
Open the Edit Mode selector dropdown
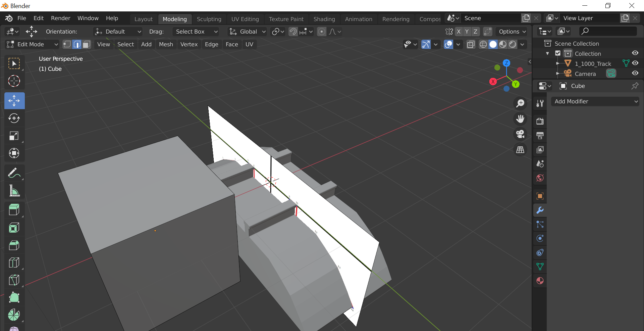pyautogui.click(x=32, y=44)
